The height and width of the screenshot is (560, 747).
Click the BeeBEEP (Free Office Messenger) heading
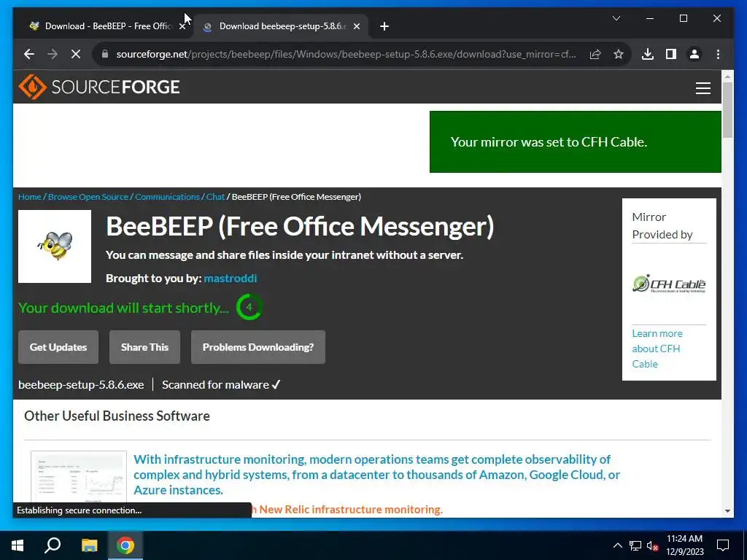point(300,226)
